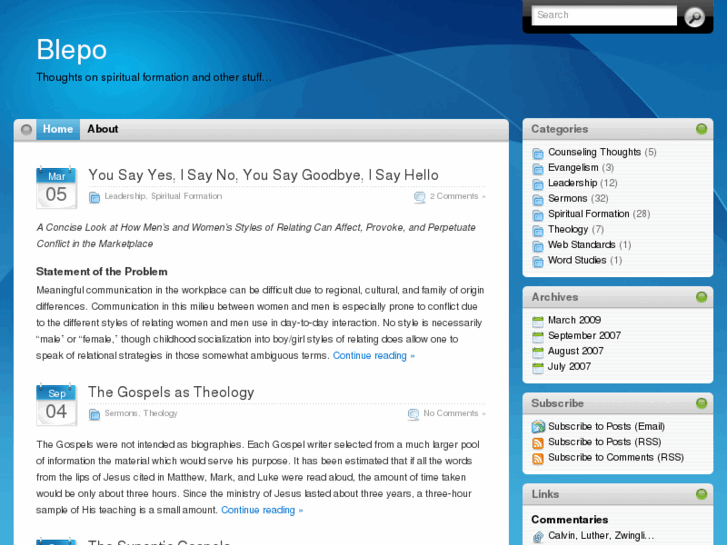Click email icon beside Subscribe to Posts (Email)
This screenshot has height=545, width=727.
coord(538,427)
